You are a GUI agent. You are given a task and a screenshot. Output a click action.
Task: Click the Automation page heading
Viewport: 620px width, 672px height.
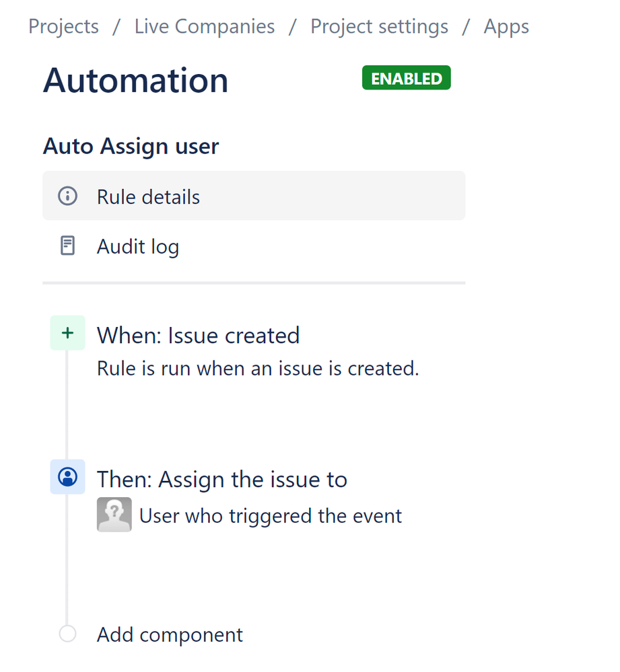(x=135, y=80)
